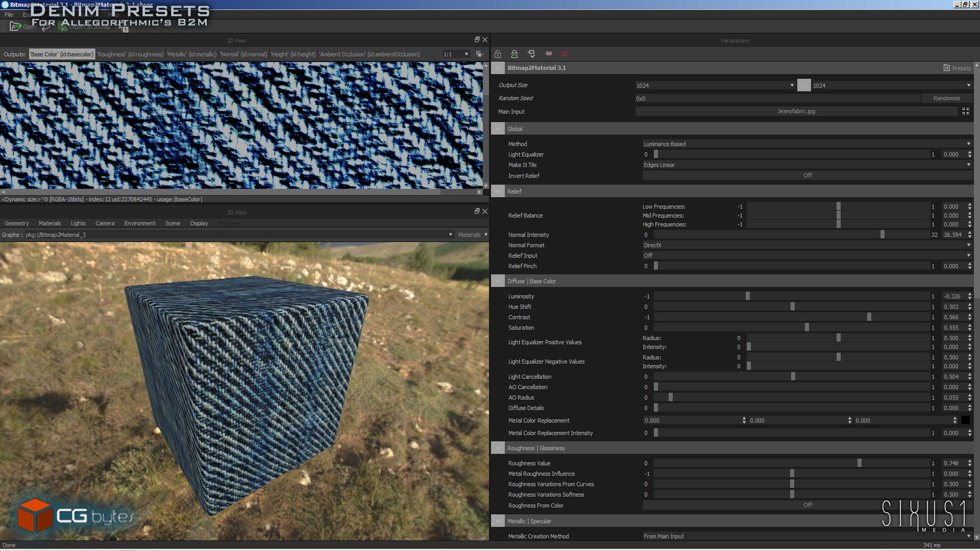
Task: Select the Roughness output
Action: [x=130, y=54]
